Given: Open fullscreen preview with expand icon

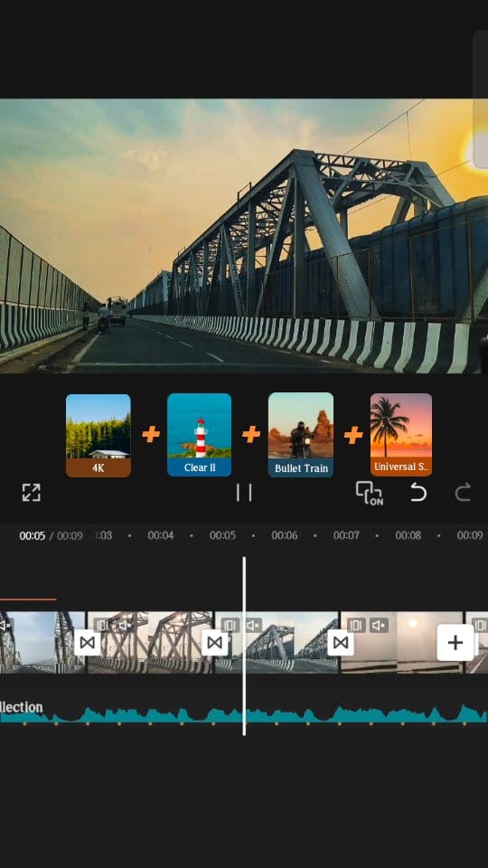Looking at the screenshot, I should [x=31, y=493].
